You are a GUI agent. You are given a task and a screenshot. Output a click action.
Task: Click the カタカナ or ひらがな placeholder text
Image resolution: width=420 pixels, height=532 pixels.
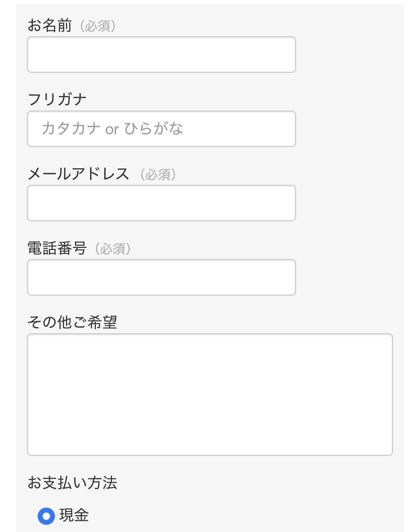click(112, 129)
